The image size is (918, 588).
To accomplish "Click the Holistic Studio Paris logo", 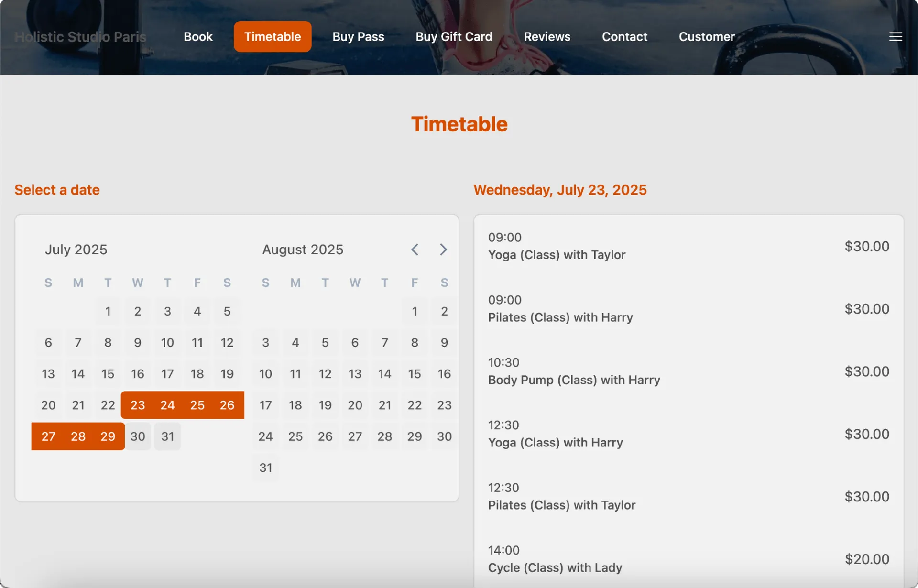I will point(80,36).
